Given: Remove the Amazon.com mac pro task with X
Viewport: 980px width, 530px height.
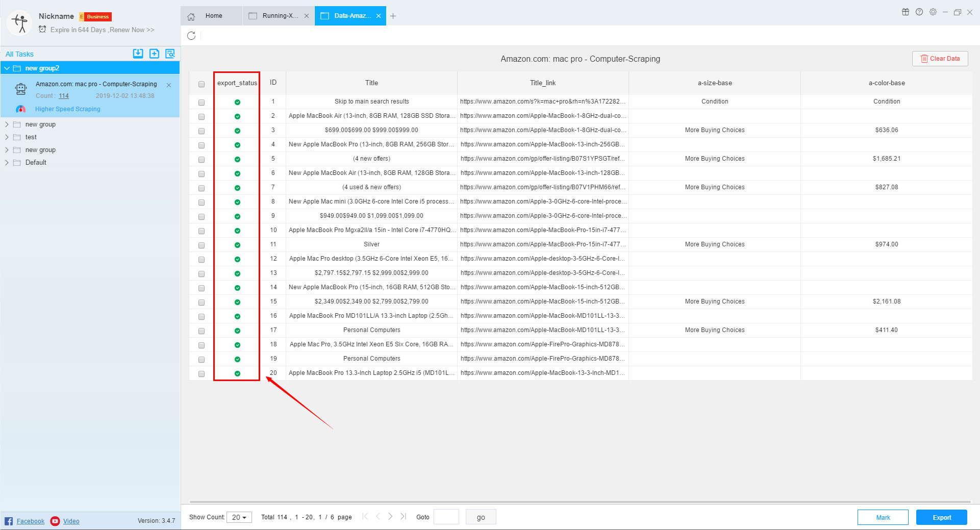Looking at the screenshot, I should pos(169,85).
